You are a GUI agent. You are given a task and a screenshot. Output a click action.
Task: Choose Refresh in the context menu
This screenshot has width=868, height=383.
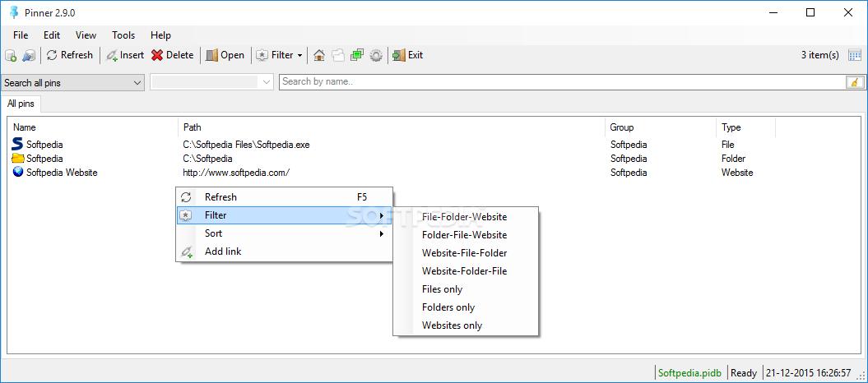coord(284,197)
